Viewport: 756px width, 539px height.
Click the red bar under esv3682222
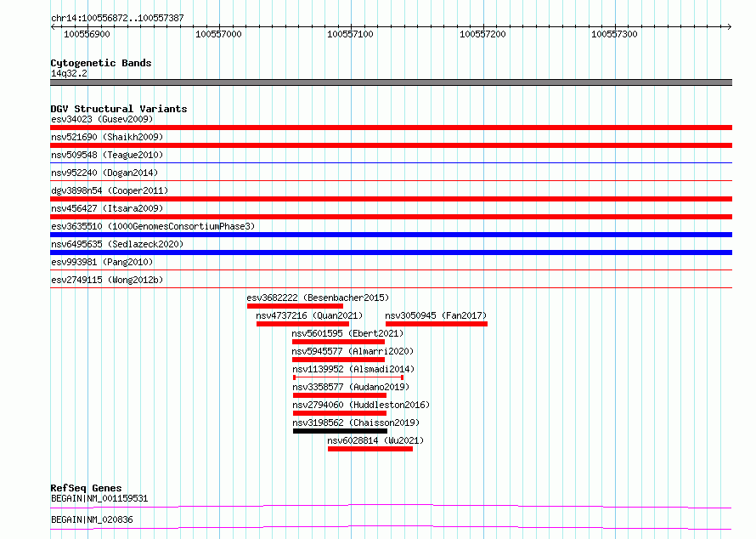click(295, 306)
